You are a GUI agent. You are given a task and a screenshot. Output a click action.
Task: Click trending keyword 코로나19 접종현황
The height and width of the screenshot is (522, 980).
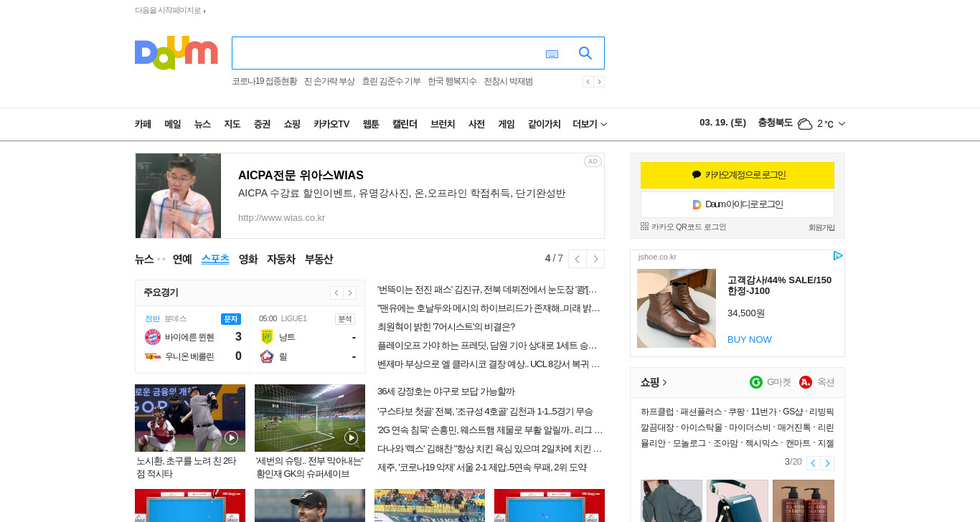point(264,82)
